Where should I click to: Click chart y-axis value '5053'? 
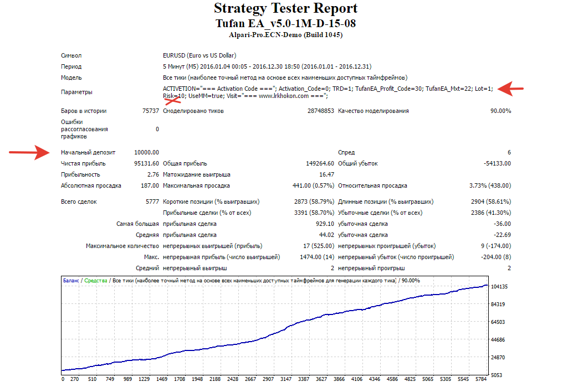(x=497, y=375)
